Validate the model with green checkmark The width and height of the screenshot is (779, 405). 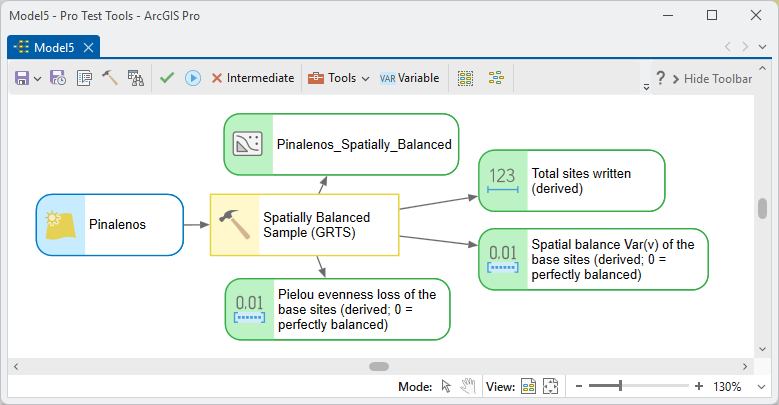point(167,78)
